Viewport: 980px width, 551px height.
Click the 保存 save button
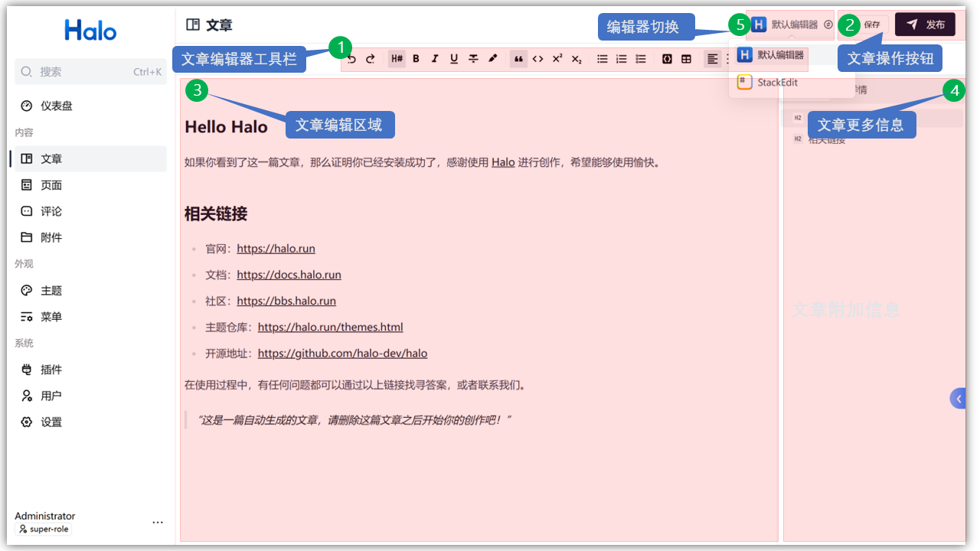[872, 24]
